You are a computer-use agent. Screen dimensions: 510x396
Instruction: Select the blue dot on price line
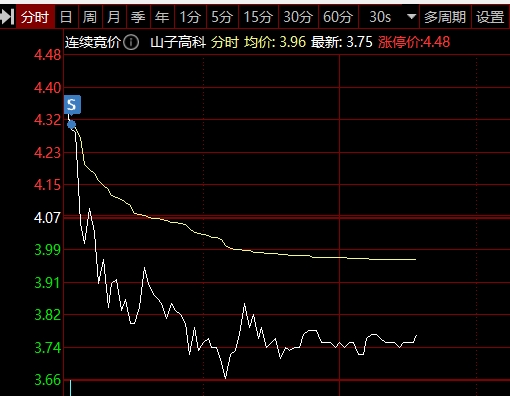[x=72, y=125]
